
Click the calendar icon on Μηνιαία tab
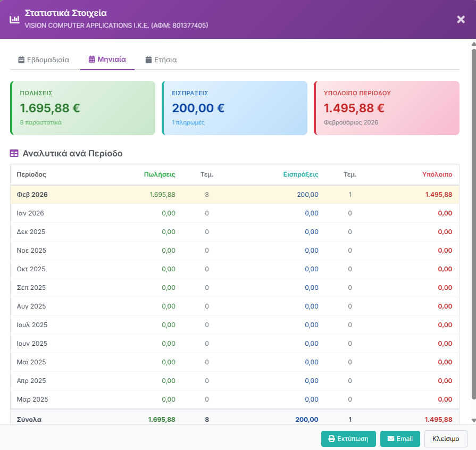click(x=92, y=60)
